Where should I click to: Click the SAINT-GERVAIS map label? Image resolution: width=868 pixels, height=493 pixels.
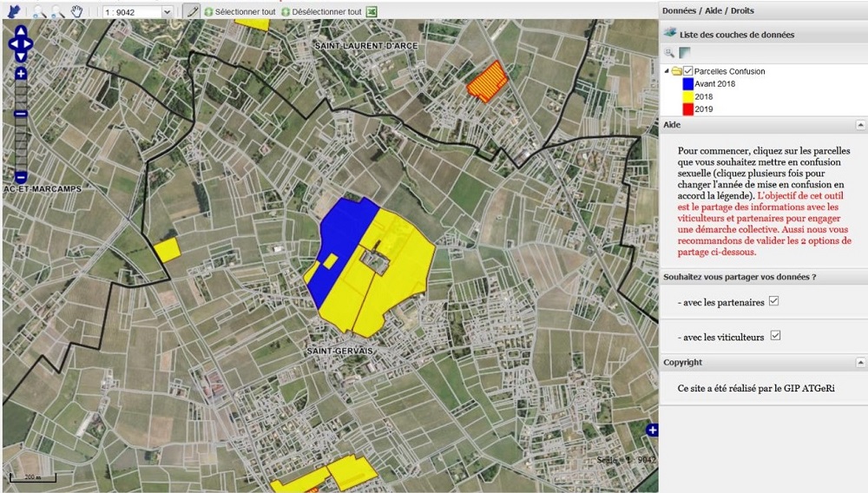click(340, 351)
